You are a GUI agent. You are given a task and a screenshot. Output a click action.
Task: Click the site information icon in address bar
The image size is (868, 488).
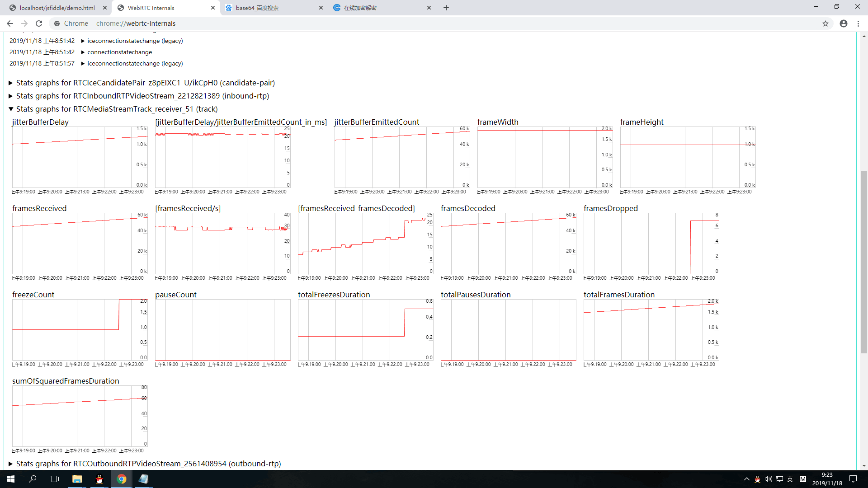[x=57, y=23]
